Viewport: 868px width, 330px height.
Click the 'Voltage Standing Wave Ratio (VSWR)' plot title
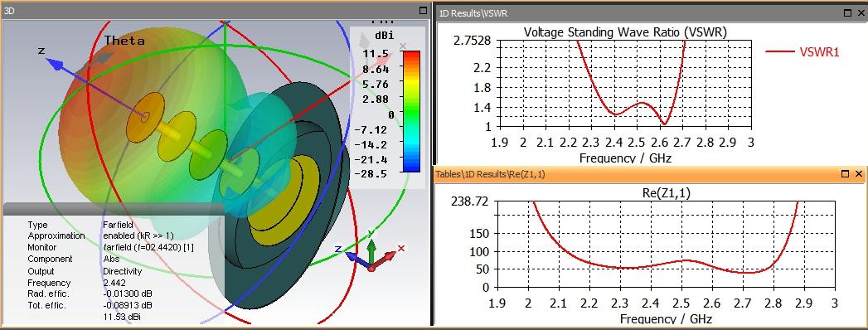(625, 32)
